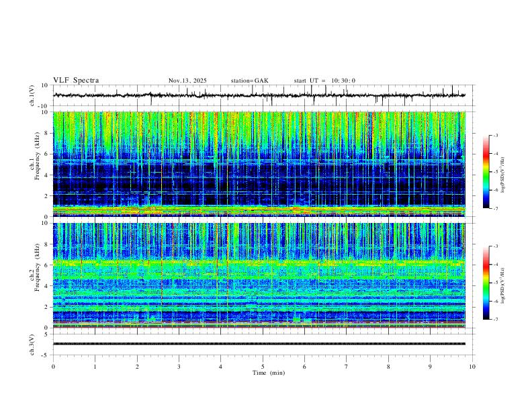The image size is (532, 411).
Task: Click the 'Time (min)' axis label
Action: (269, 373)
